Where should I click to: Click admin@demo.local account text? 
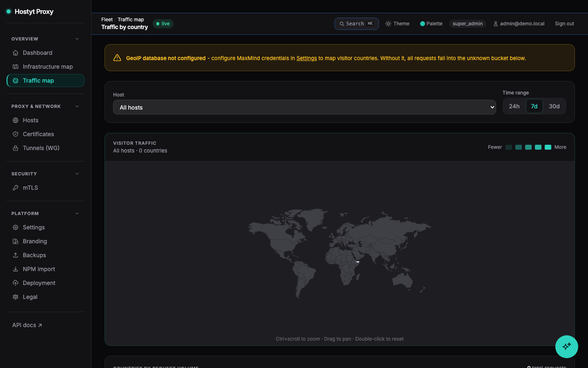point(522,24)
